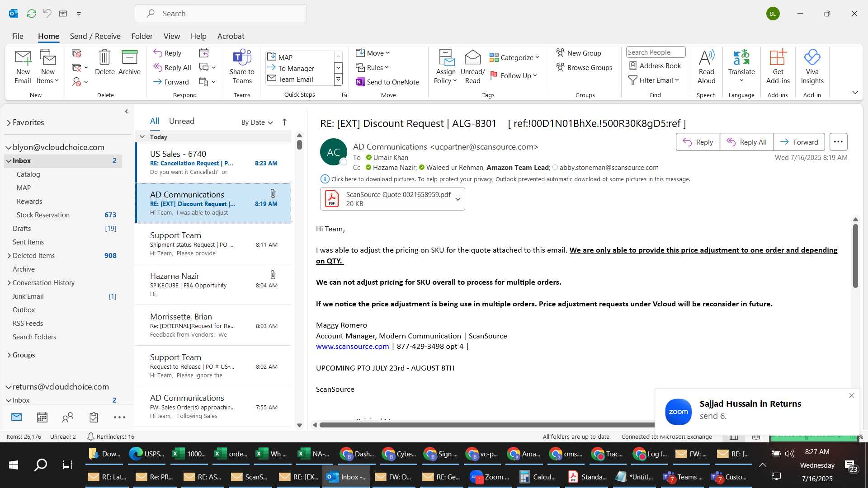The height and width of the screenshot is (488, 868).
Task: Click the BL account avatar
Action: (x=773, y=14)
